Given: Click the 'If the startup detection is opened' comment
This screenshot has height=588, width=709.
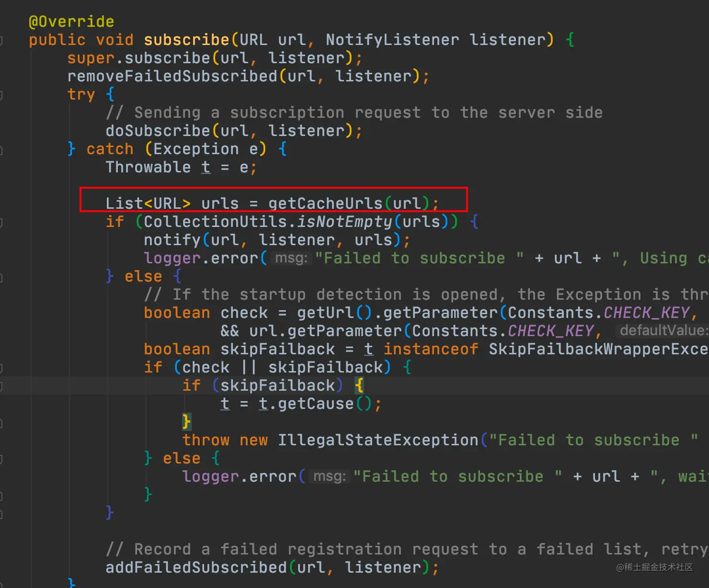Looking at the screenshot, I should (426, 294).
